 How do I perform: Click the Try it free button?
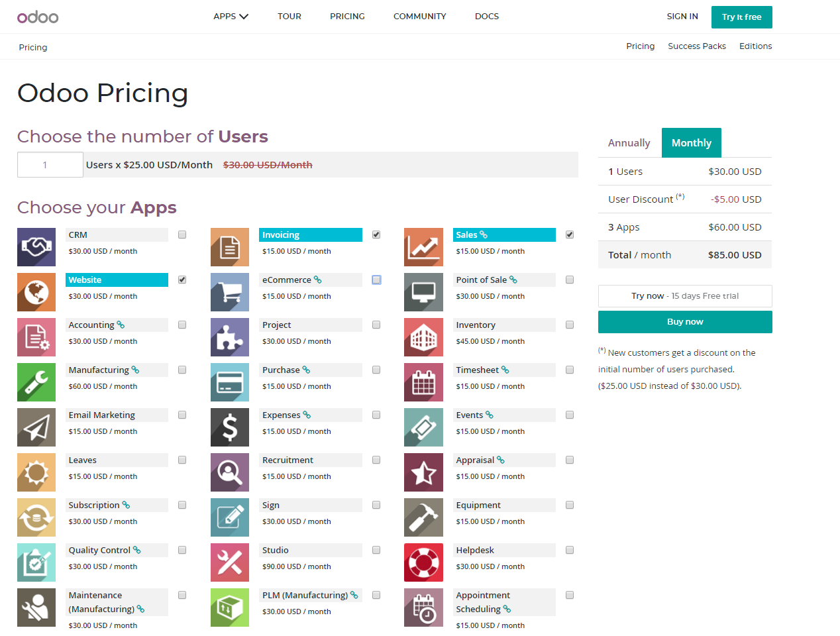point(742,17)
